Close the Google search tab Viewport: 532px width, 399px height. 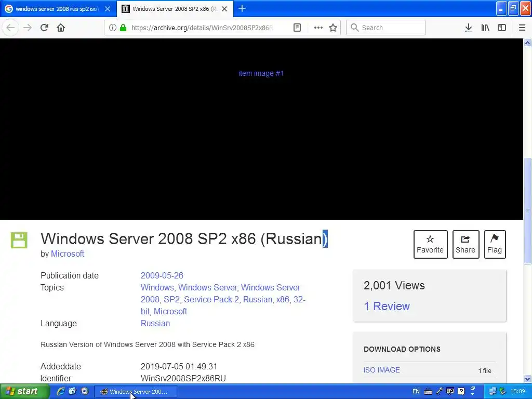(108, 9)
